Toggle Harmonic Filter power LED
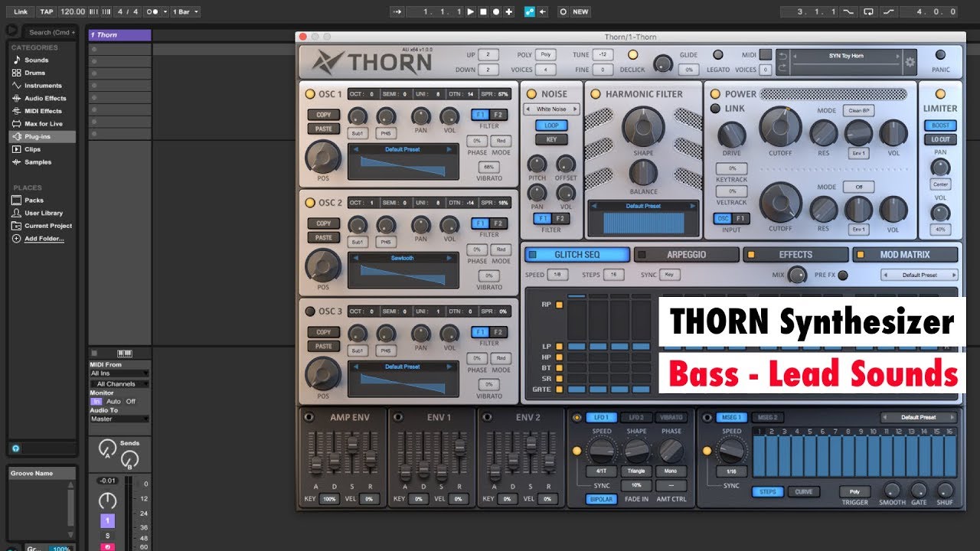Image resolution: width=980 pixels, height=551 pixels. pyautogui.click(x=596, y=94)
